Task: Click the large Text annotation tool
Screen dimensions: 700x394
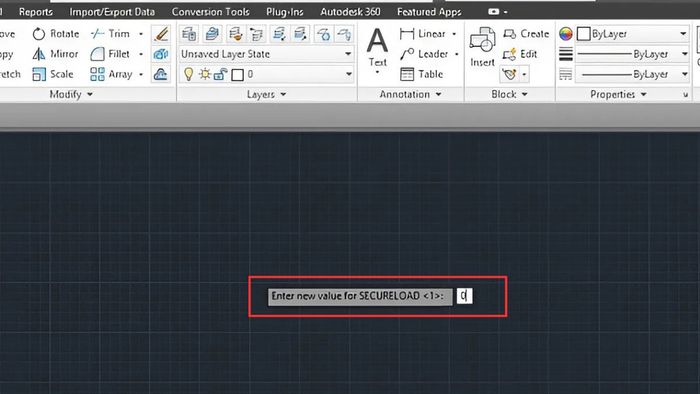Action: click(x=377, y=46)
